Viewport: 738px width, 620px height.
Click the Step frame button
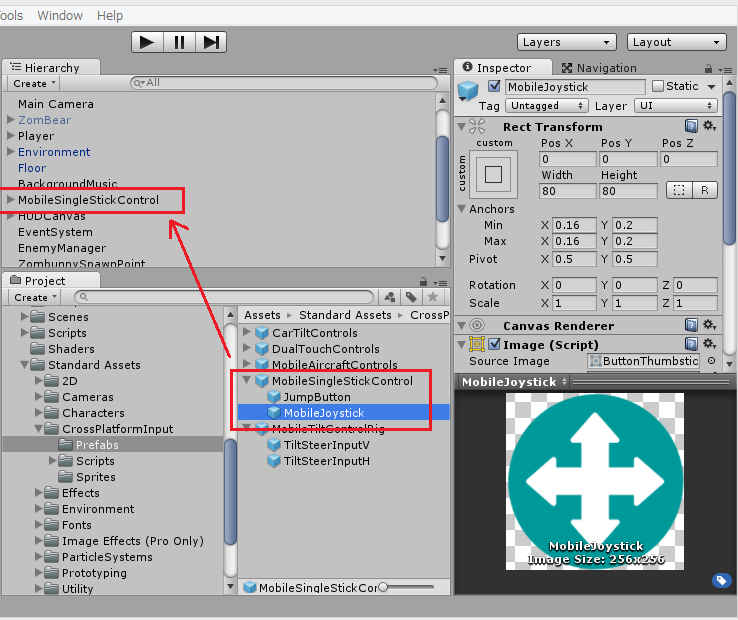[211, 42]
